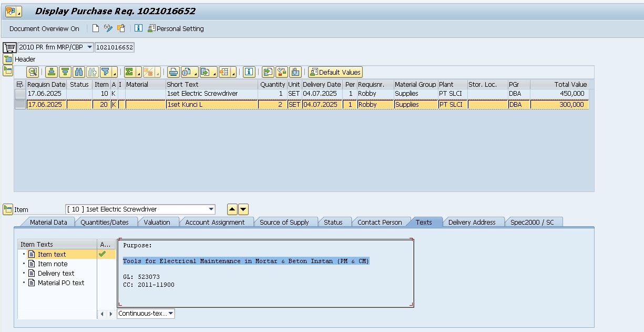The image size is (644, 332).
Task: Click the Default Values button
Action: click(x=335, y=72)
